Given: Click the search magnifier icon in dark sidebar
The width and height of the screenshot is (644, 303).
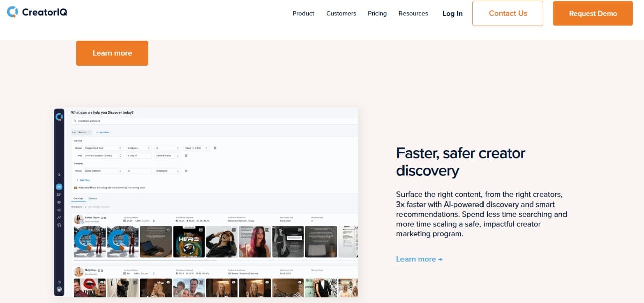Looking at the screenshot, I should point(59,175).
